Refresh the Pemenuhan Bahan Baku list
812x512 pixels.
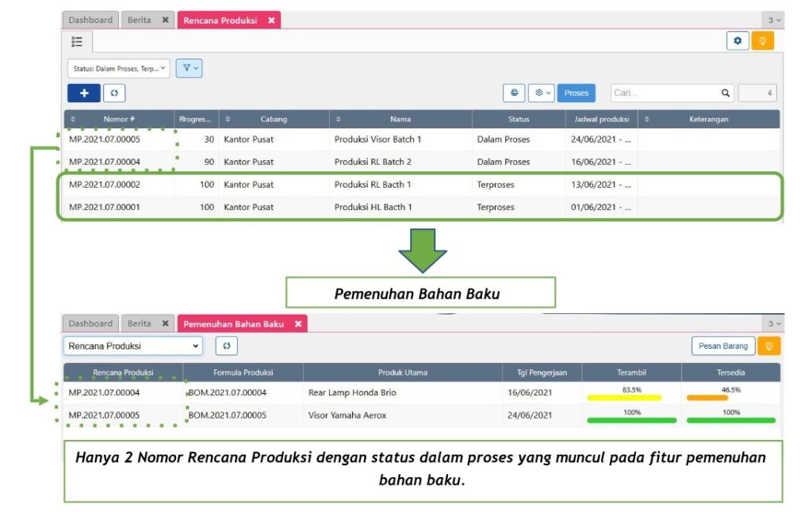tap(227, 346)
